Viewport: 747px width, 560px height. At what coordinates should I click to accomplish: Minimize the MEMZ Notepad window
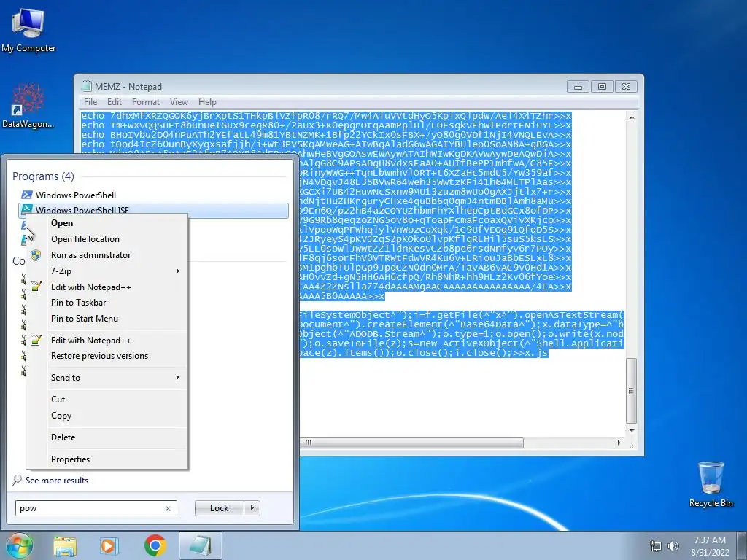[x=578, y=87]
